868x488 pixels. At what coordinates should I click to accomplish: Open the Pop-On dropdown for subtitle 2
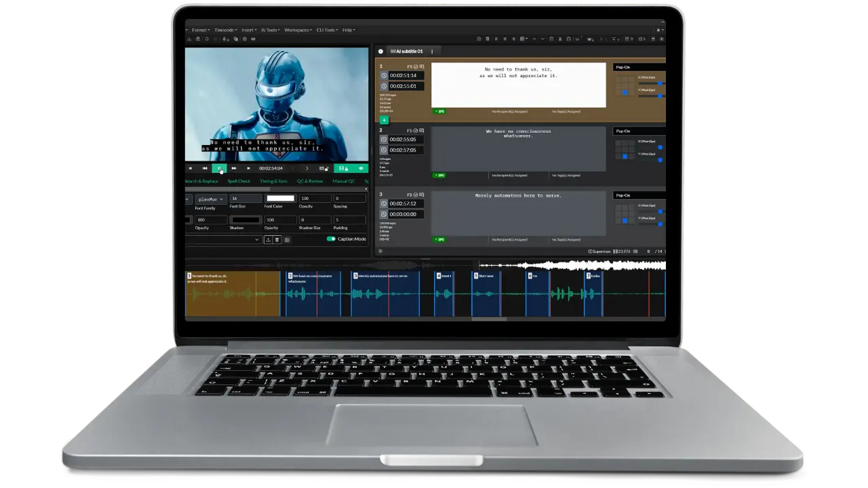tap(637, 131)
